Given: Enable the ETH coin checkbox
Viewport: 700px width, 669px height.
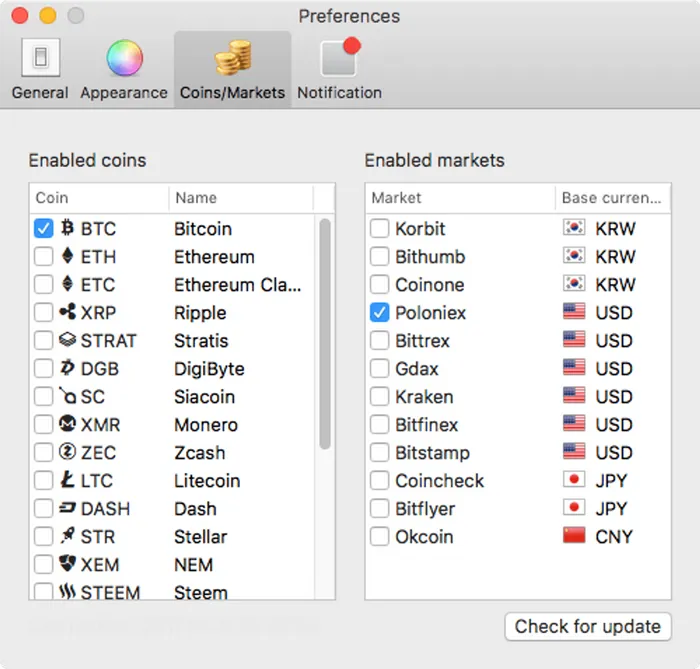Looking at the screenshot, I should [x=44, y=257].
